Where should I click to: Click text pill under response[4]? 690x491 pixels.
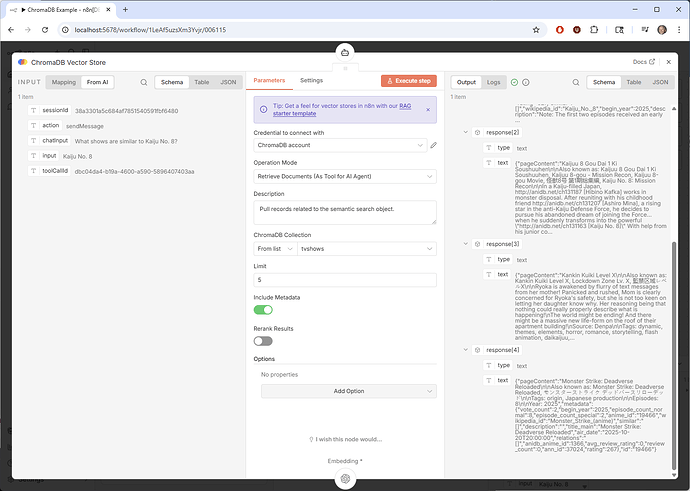[496, 380]
